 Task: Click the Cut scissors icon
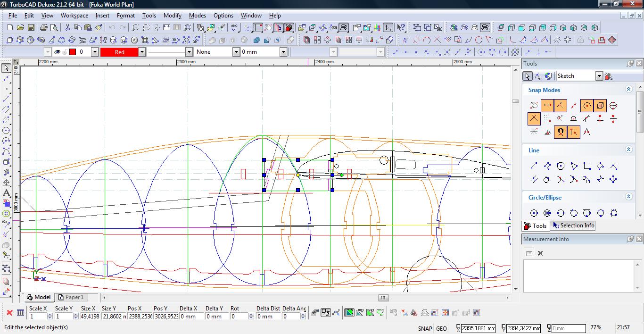(67, 28)
